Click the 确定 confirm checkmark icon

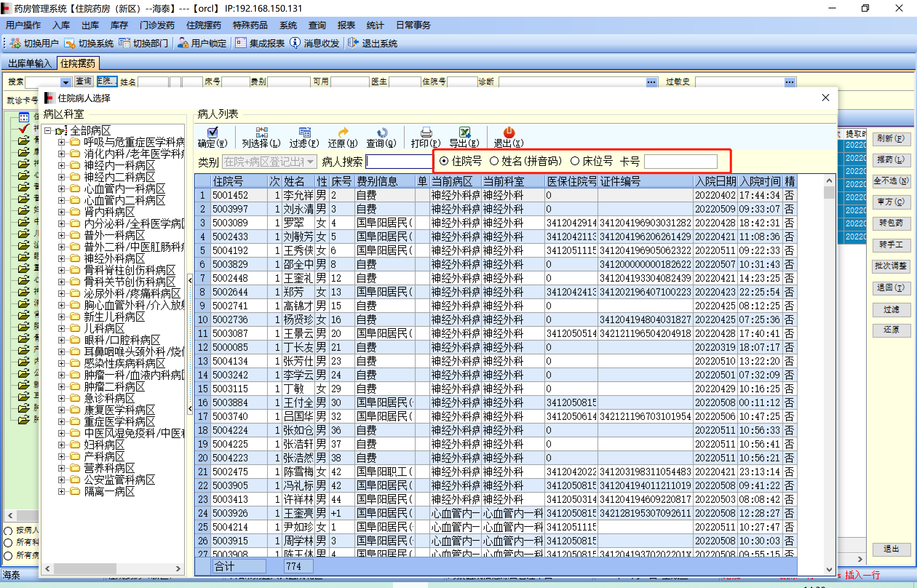coord(212,132)
